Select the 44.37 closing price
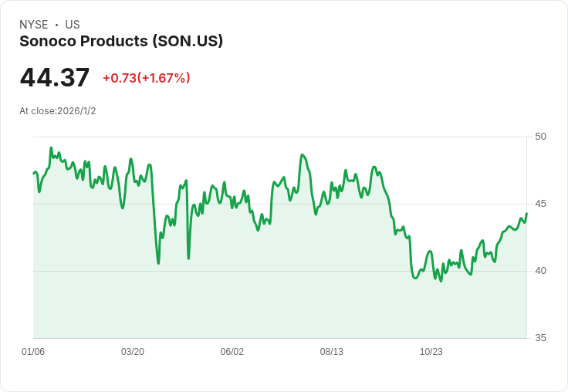This screenshot has width=568, height=392. (55, 77)
